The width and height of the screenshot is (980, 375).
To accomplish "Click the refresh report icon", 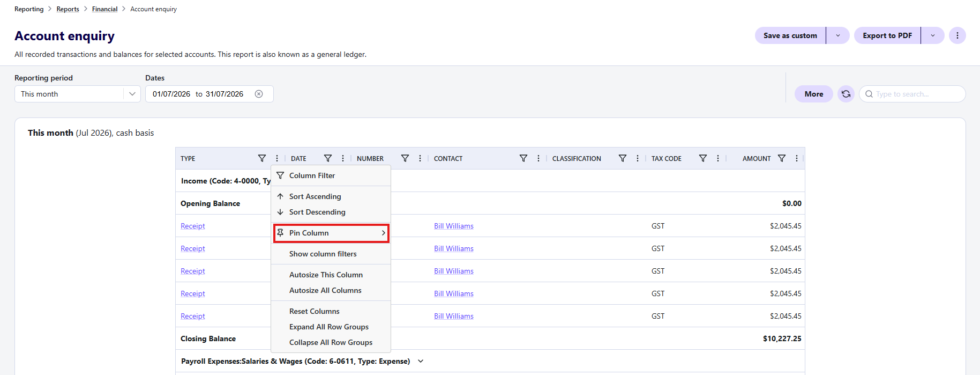I will (x=846, y=94).
